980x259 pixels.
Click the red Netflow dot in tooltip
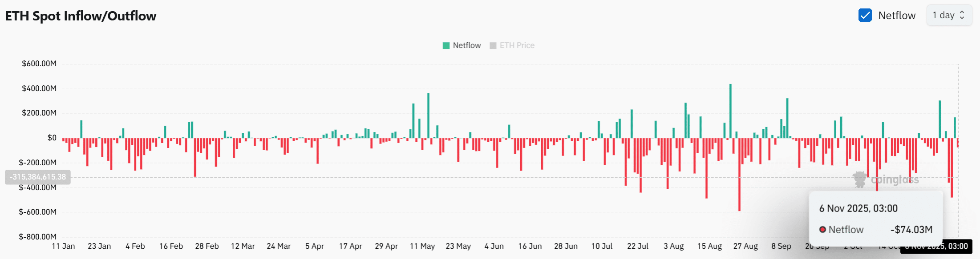pyautogui.click(x=822, y=230)
